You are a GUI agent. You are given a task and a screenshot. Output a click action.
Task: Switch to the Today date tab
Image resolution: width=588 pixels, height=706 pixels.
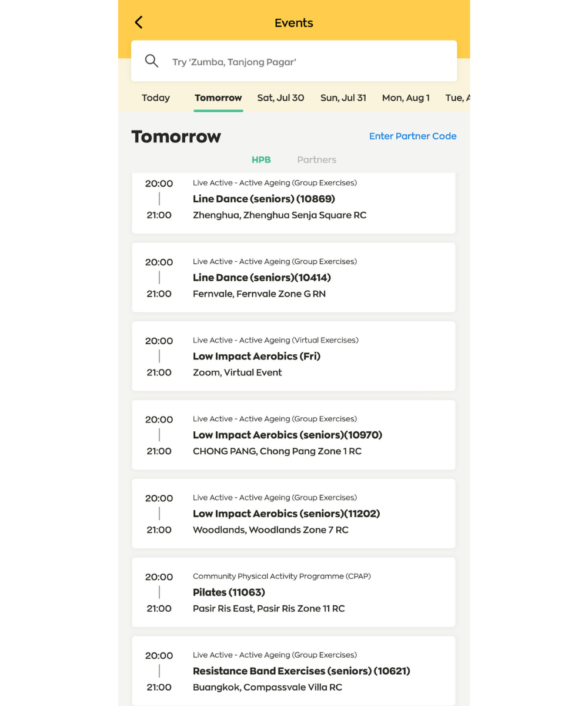click(x=156, y=98)
